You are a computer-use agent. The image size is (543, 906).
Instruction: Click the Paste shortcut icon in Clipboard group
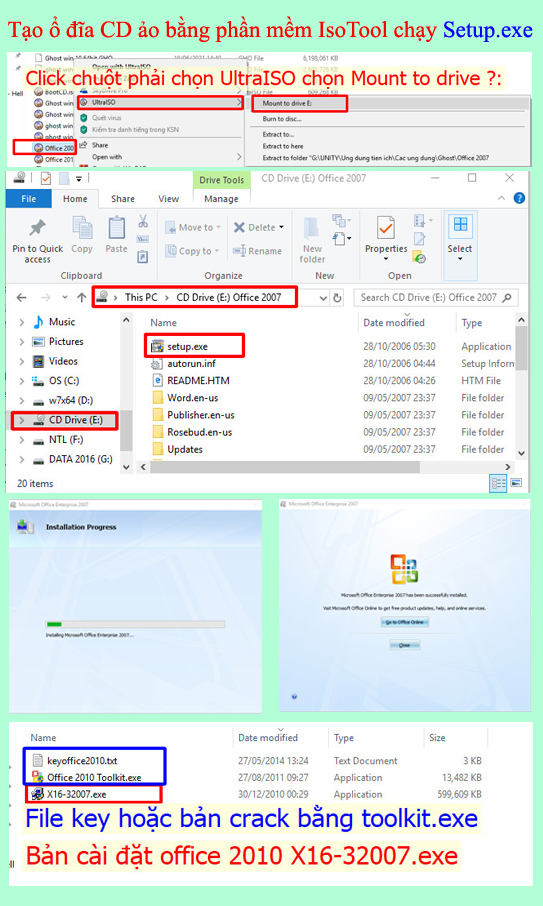142,256
